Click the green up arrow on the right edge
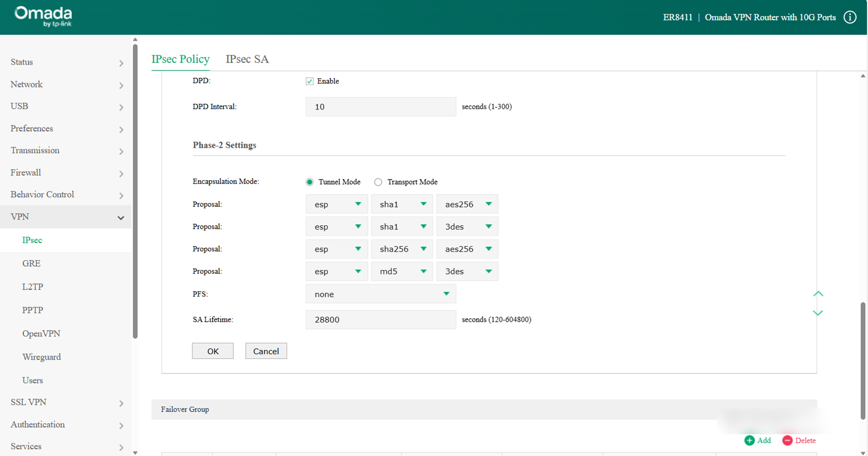The width and height of the screenshot is (868, 456). pyautogui.click(x=818, y=293)
